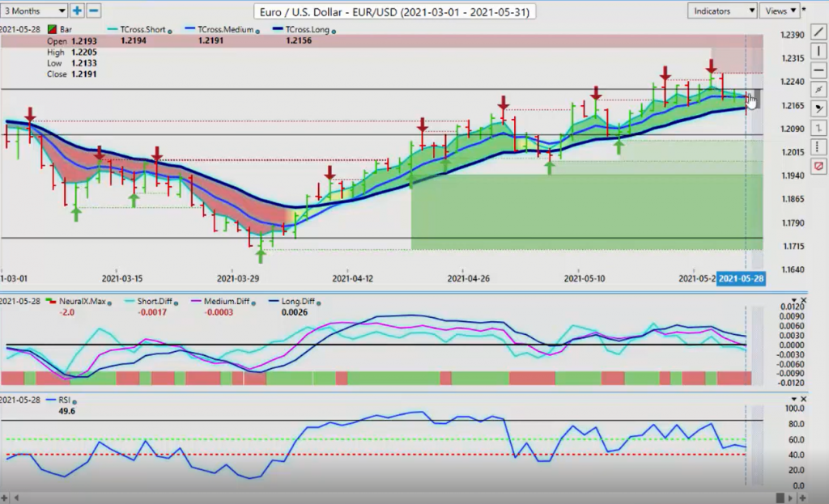Select the horizontal line drawing tool
Screen dimensions: 829x504
pyautogui.click(x=819, y=70)
